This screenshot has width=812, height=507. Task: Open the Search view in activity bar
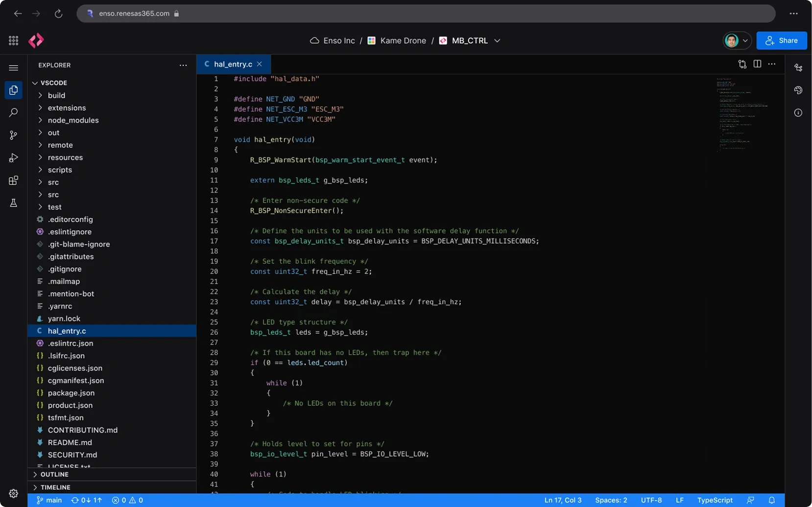13,113
